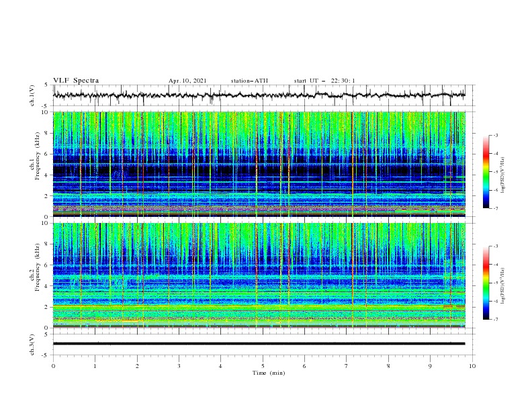Click the 'station=ATH' header label
Image resolution: width=532 pixels, height=411 pixels.
pyautogui.click(x=249, y=81)
